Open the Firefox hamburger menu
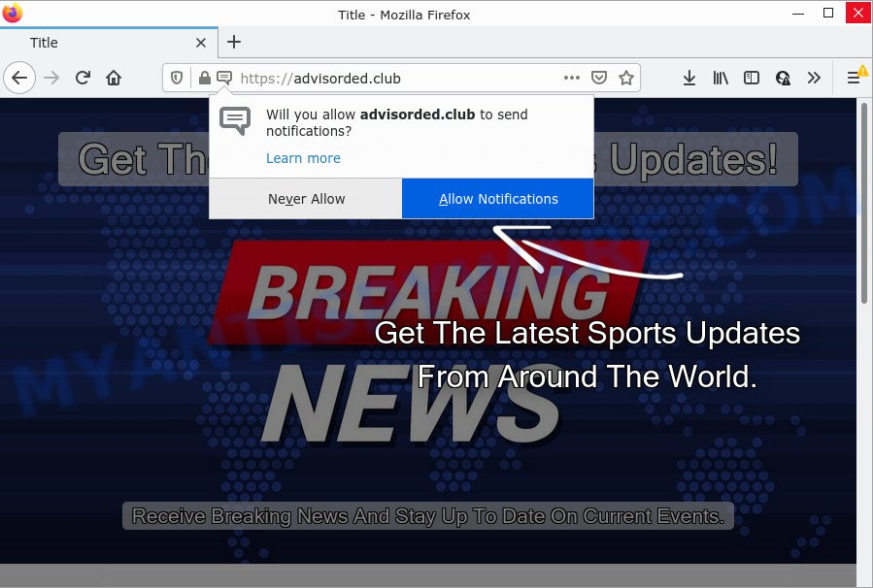 (855, 78)
